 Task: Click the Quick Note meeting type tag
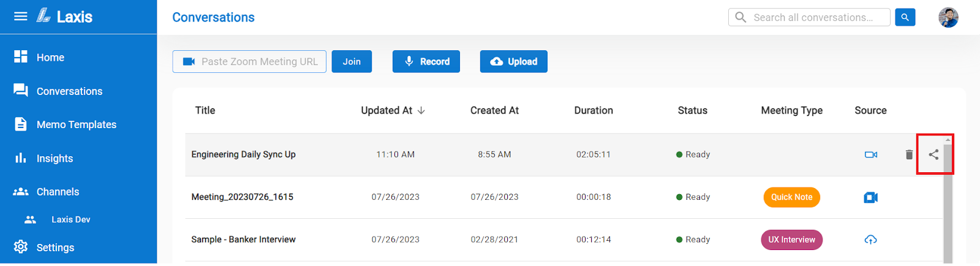point(792,197)
